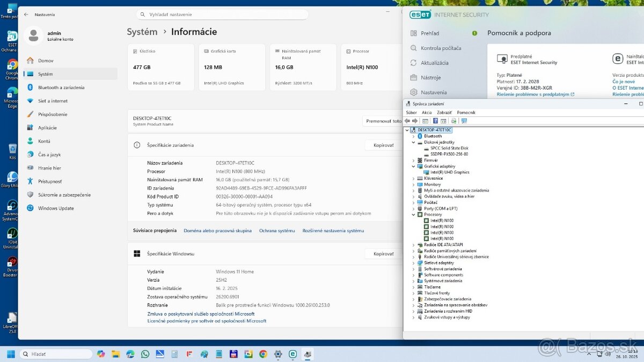Click the Google Chrome taskbar icon

263,354
